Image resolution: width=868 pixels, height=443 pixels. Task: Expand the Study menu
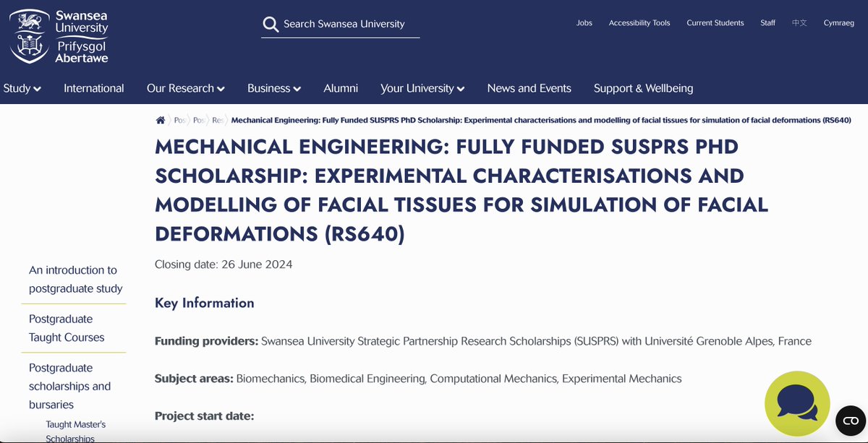click(22, 88)
